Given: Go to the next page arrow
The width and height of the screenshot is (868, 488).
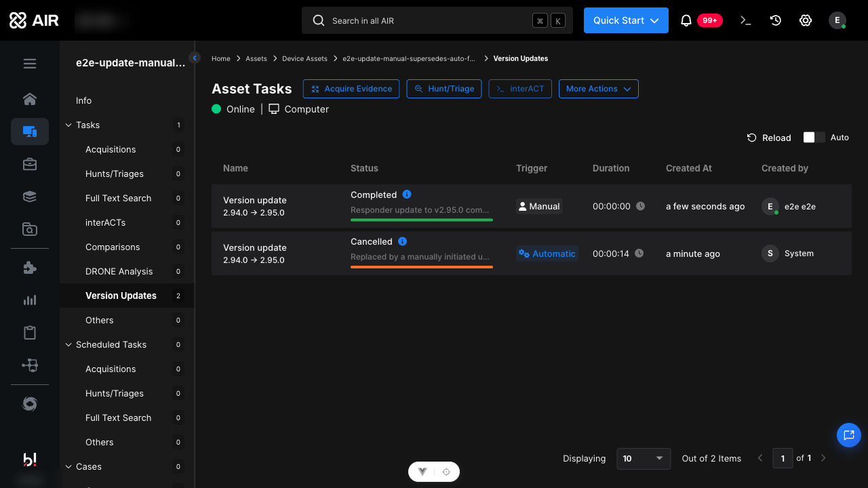Looking at the screenshot, I should pos(823,459).
